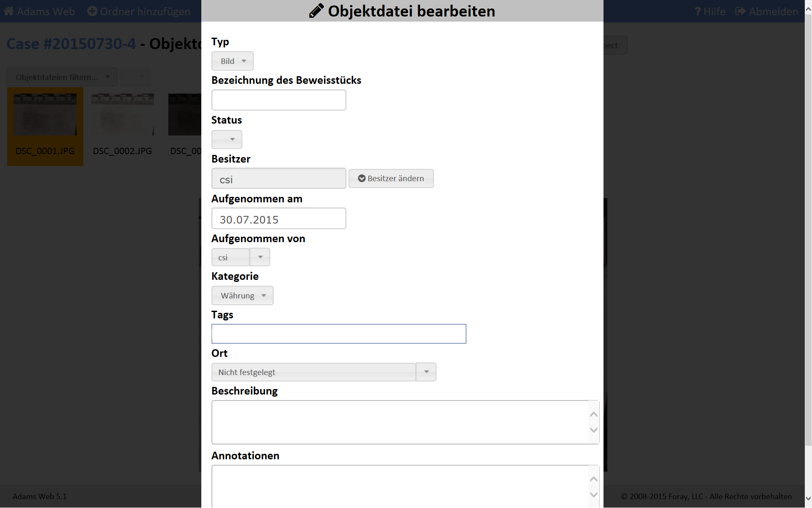Click the plus icon for Ordner hinzufügen
This screenshot has height=508, width=812.
point(92,11)
